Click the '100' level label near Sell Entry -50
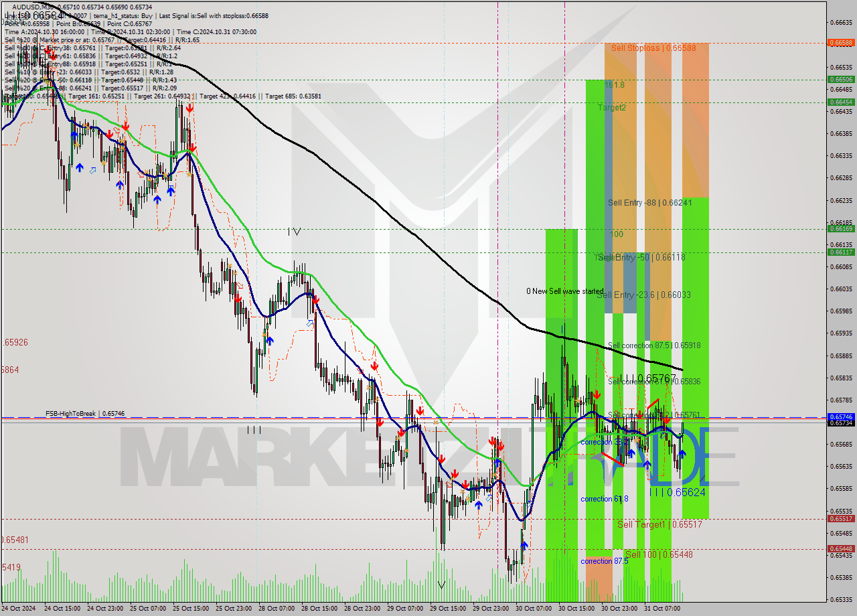The width and height of the screenshot is (857, 616). tap(617, 234)
